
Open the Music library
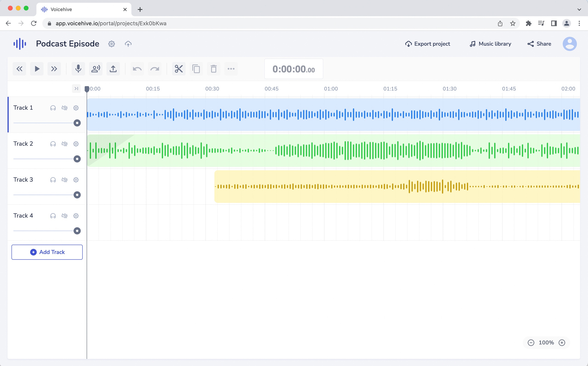click(490, 44)
